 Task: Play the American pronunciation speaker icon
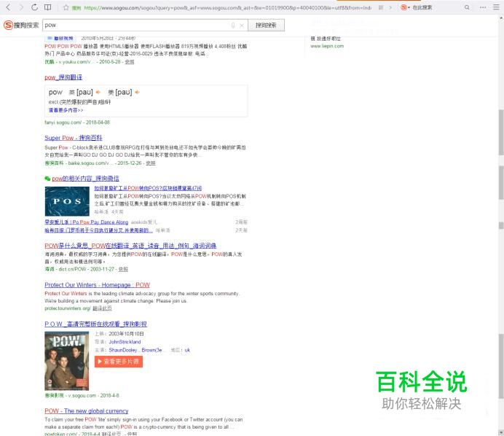[x=137, y=93]
